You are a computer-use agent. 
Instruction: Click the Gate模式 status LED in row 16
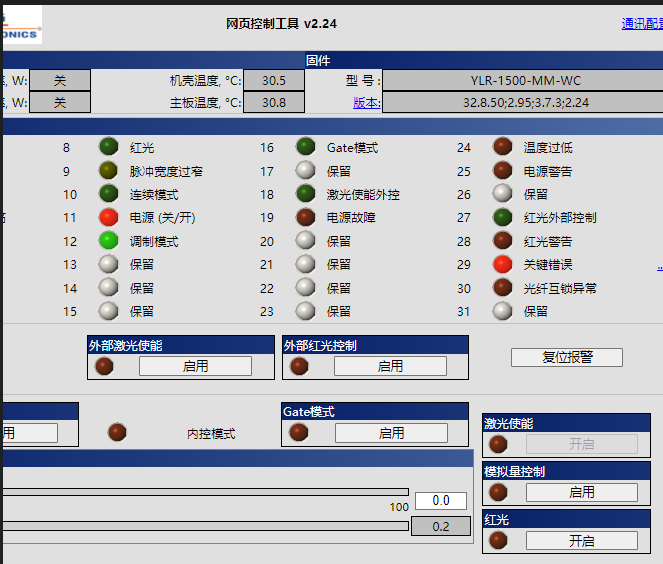(x=305, y=147)
